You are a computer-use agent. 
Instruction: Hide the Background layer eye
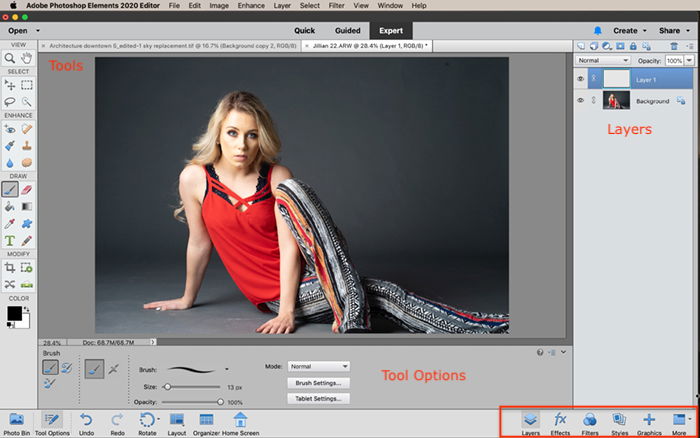click(x=580, y=100)
